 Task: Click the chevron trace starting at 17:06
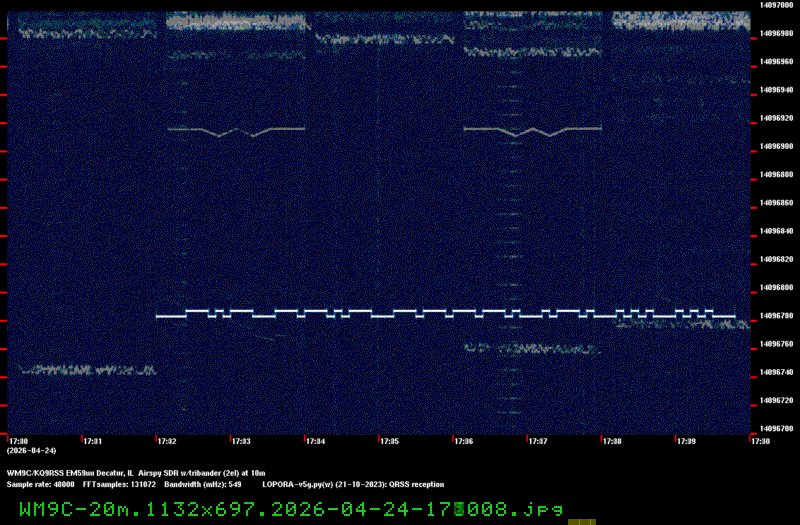pyautogui.click(x=533, y=132)
